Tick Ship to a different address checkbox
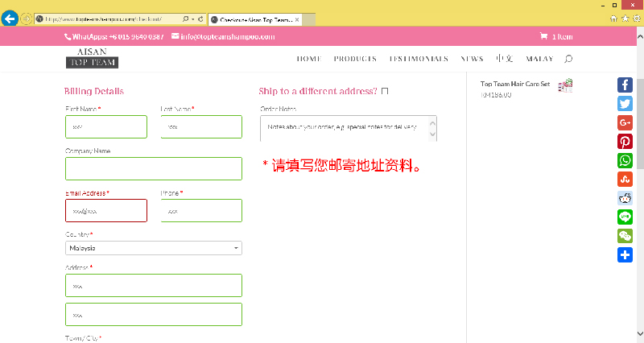This screenshot has width=644, height=343. click(x=385, y=92)
